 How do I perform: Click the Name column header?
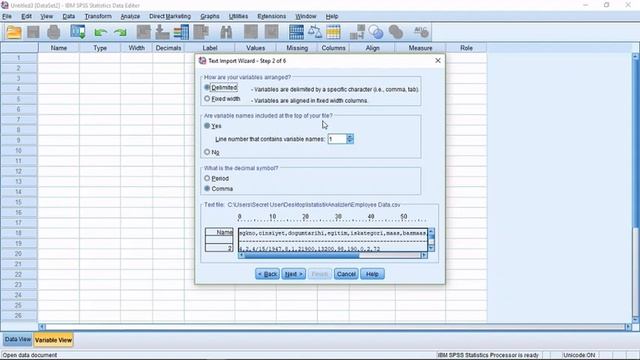[x=59, y=48]
